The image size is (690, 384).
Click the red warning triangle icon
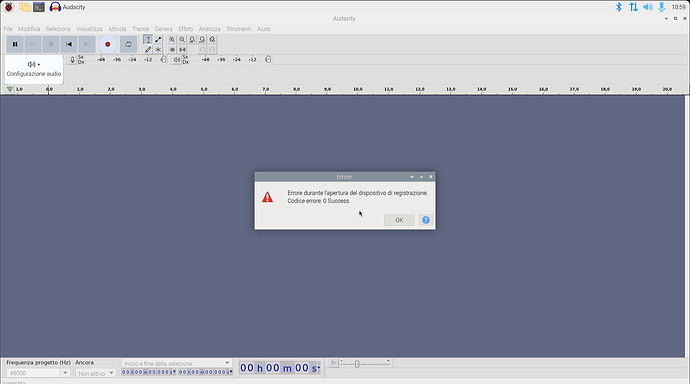click(x=268, y=197)
